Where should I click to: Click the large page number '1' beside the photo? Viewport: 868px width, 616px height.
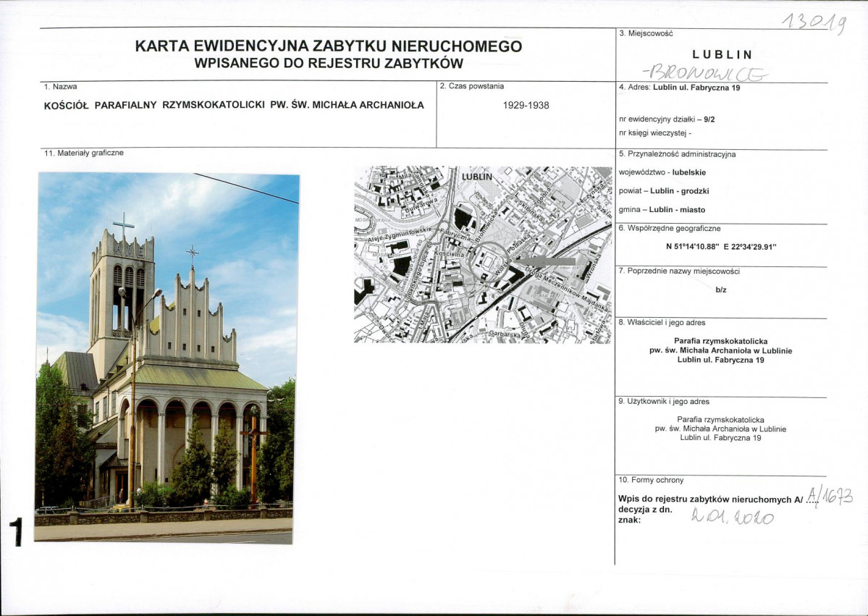click(x=17, y=532)
